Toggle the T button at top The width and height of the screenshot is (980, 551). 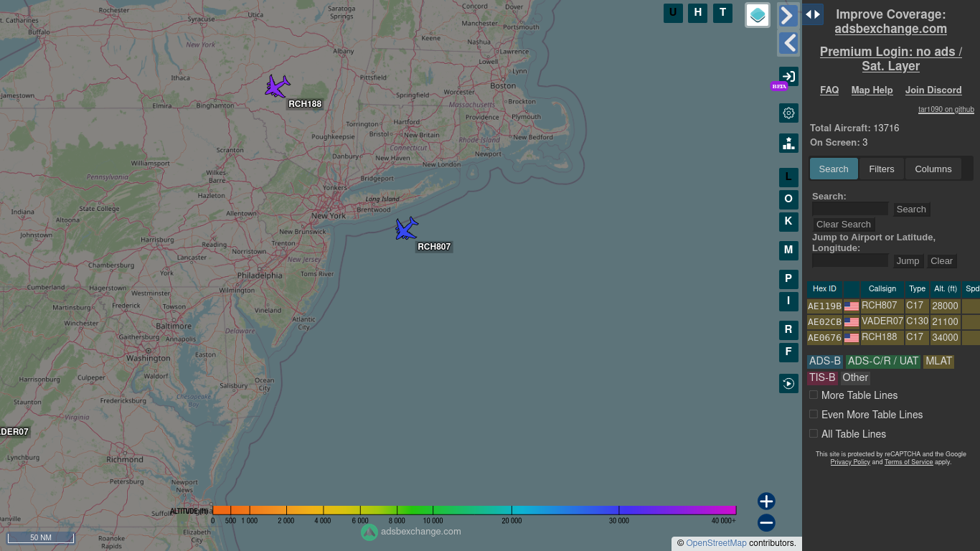(x=722, y=13)
